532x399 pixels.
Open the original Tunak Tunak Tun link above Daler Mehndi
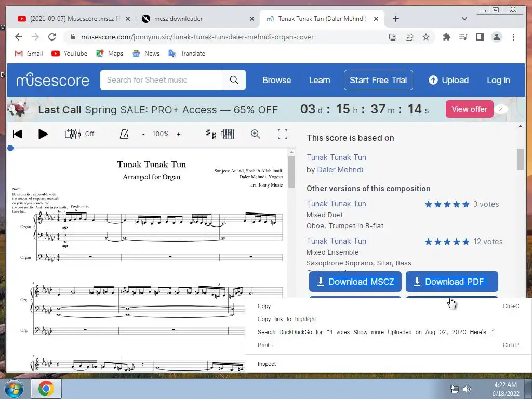336,157
